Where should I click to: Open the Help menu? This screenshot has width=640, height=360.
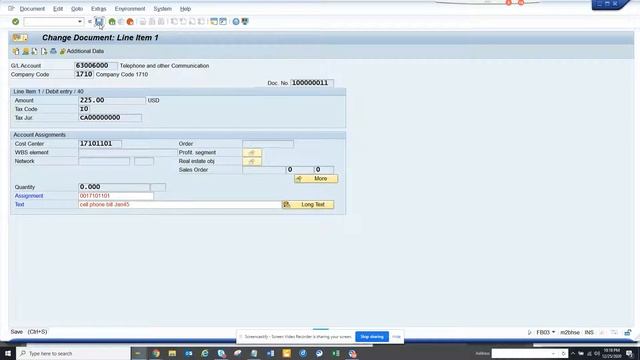pos(185,9)
